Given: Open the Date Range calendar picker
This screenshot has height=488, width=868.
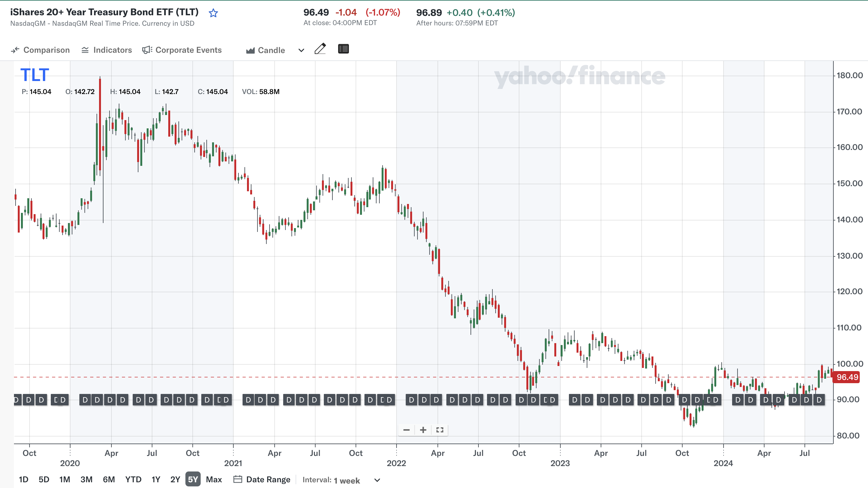Looking at the screenshot, I should (261, 479).
